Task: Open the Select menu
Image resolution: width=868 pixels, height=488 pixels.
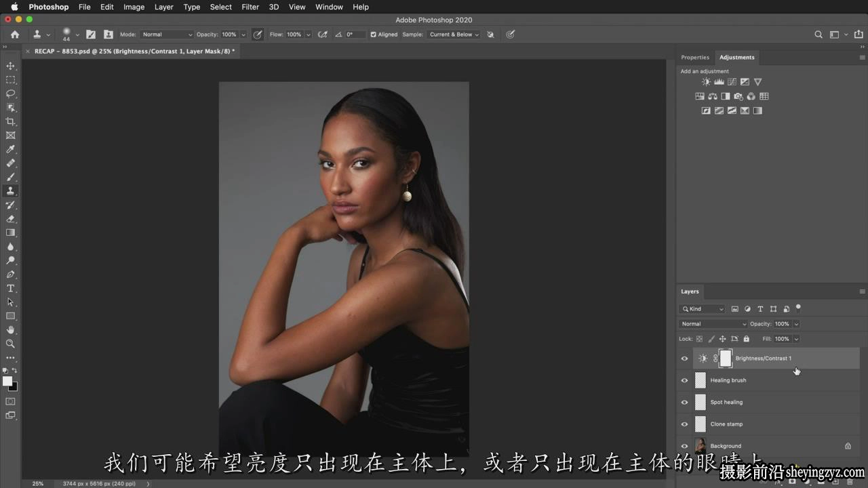Action: (x=221, y=7)
